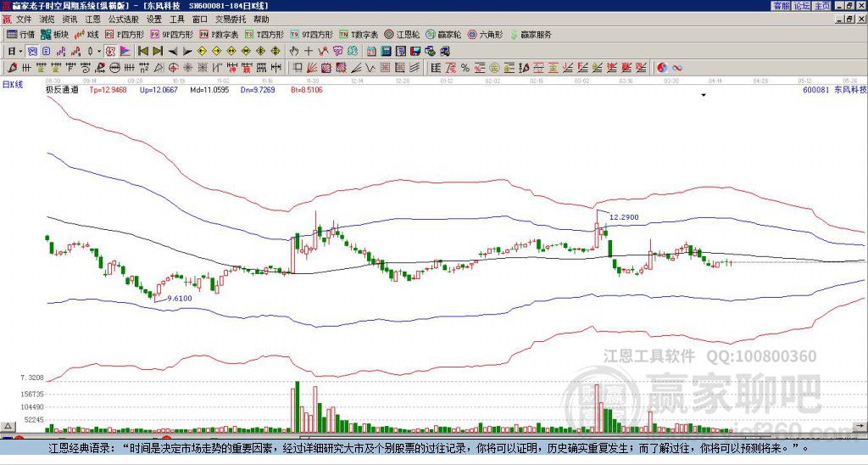Toggle the red 权 adjustment icon
Image resolution: width=868 pixels, height=465 pixels.
(x=111, y=52)
